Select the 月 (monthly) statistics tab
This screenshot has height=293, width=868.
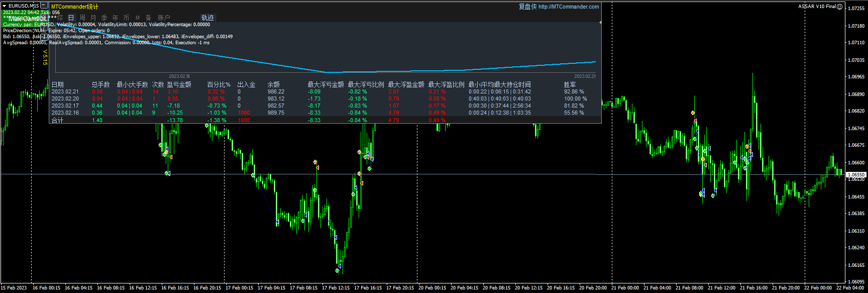(x=93, y=18)
